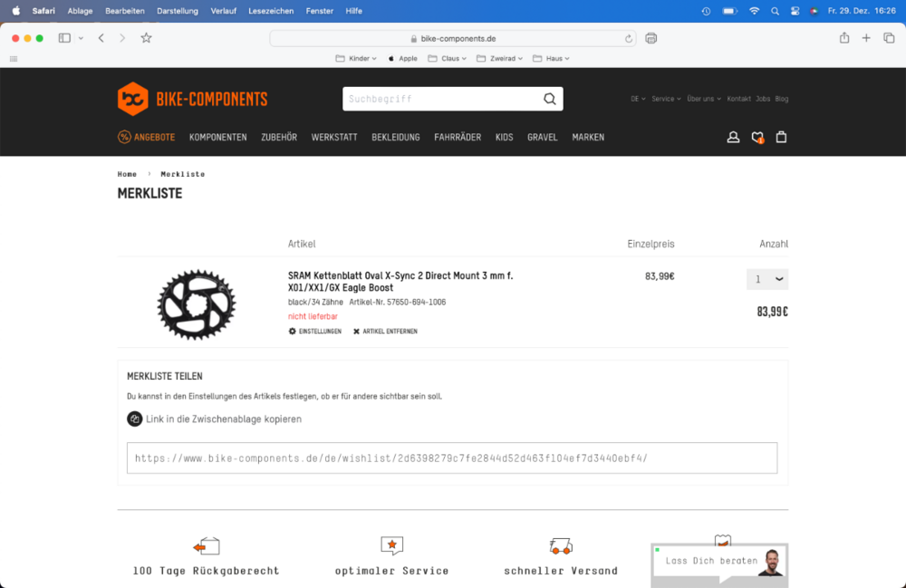Open the KOMPONENTEN menu
Screen dimensions: 906x588
[x=217, y=138]
